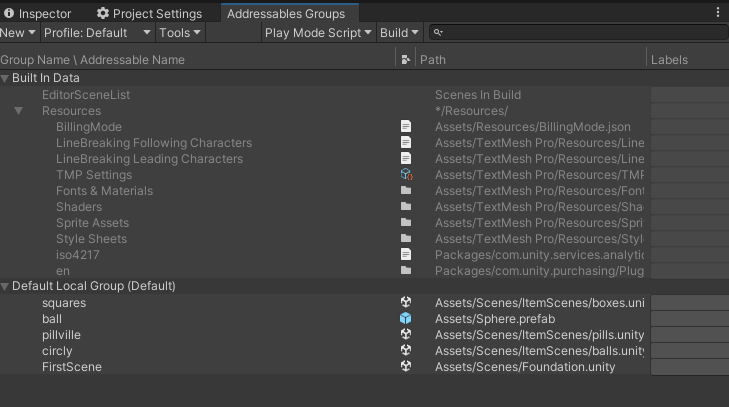This screenshot has height=407, width=729.
Task: Open the panel's three-dot options menu
Action: pos(718,13)
